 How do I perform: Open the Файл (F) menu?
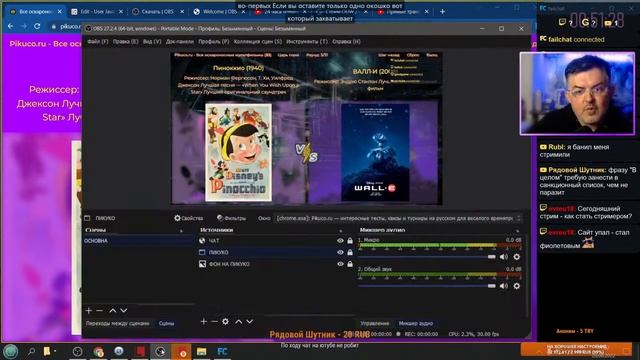[x=97, y=42]
